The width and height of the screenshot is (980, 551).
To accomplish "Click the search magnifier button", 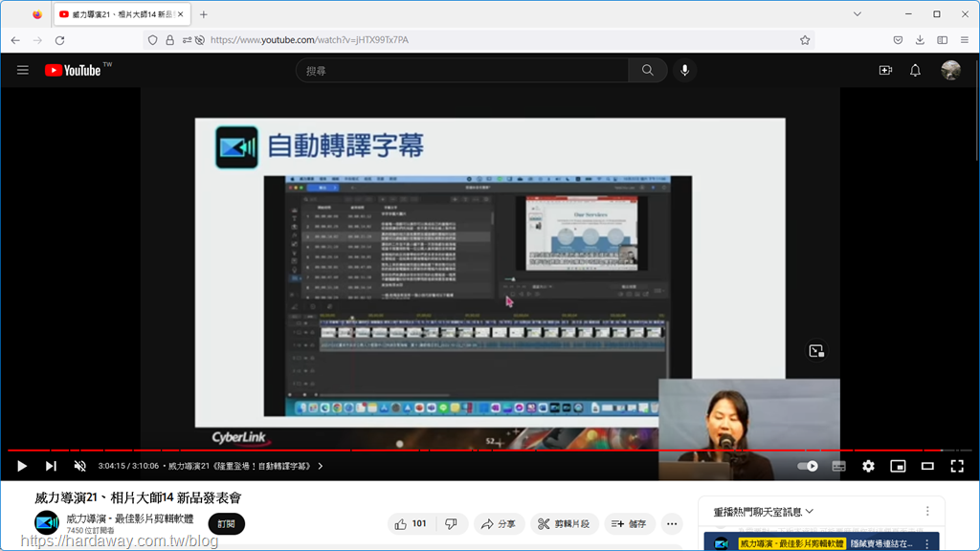I will (x=648, y=71).
